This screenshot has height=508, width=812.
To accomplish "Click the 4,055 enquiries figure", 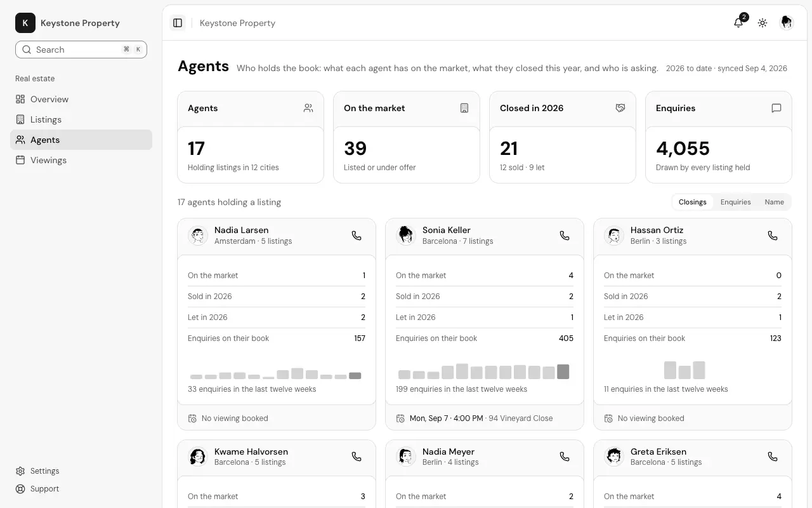I will click(683, 149).
